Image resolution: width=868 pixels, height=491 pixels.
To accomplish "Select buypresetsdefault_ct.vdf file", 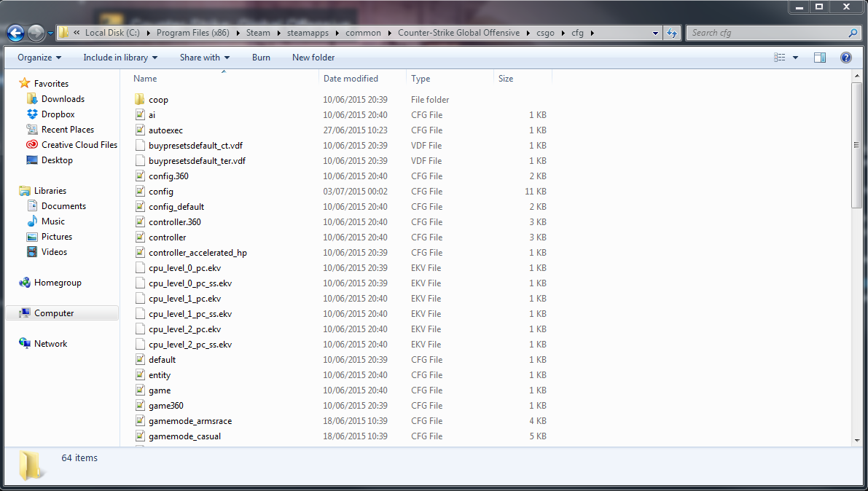I will pyautogui.click(x=195, y=146).
